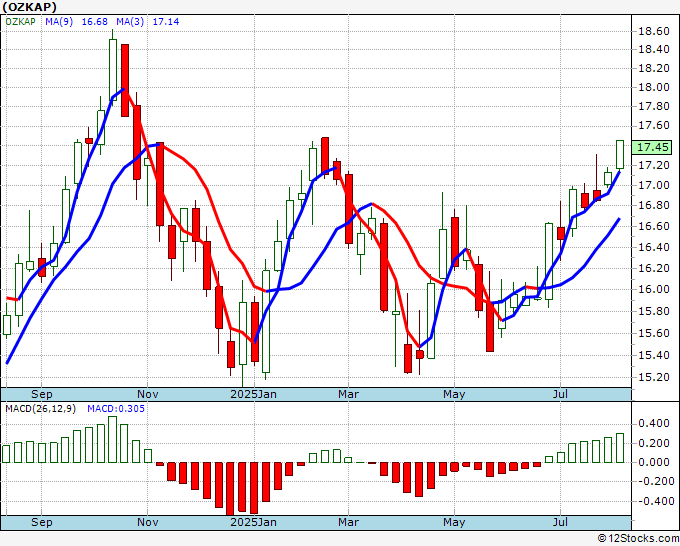680x546 pixels.
Task: Click the (OZKAP) chart title
Action: coord(29,7)
